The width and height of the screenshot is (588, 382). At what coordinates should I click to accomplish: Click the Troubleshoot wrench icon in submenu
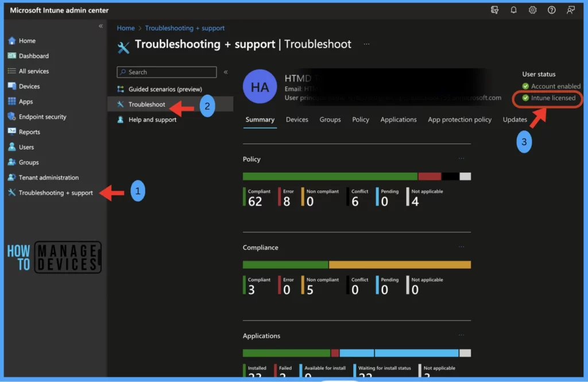coord(121,105)
